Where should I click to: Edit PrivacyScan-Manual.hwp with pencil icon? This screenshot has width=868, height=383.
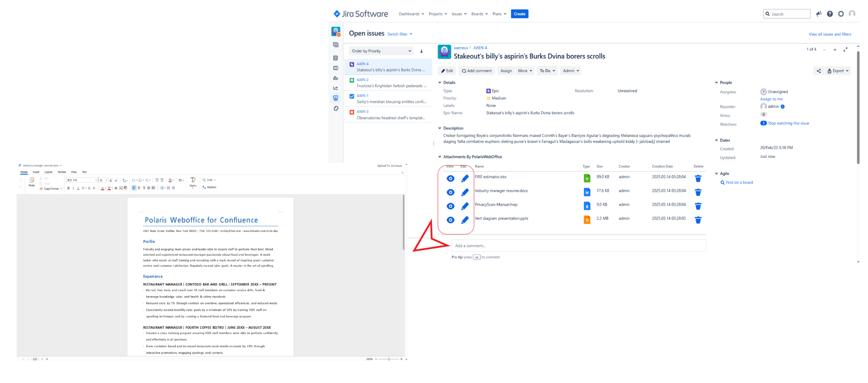click(x=465, y=206)
